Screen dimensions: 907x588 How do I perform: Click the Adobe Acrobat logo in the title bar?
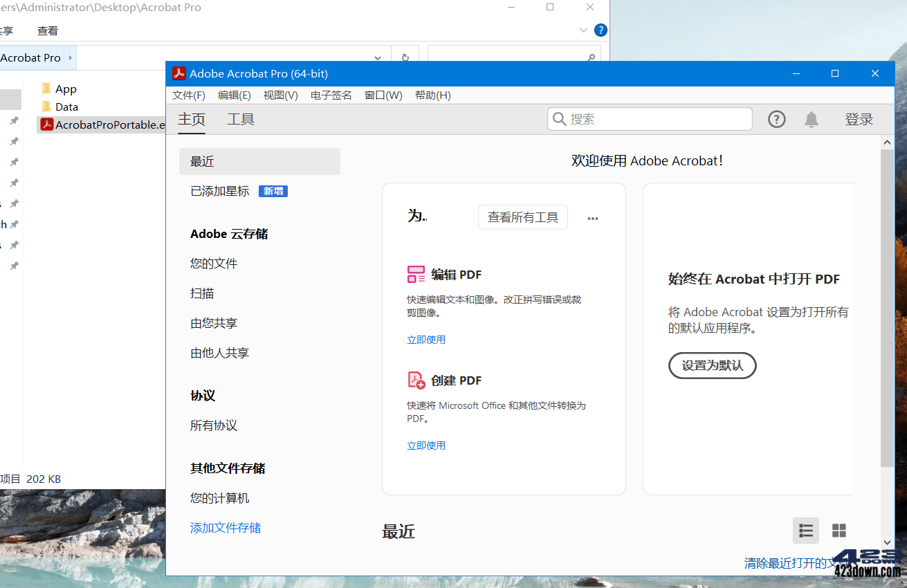coord(179,73)
